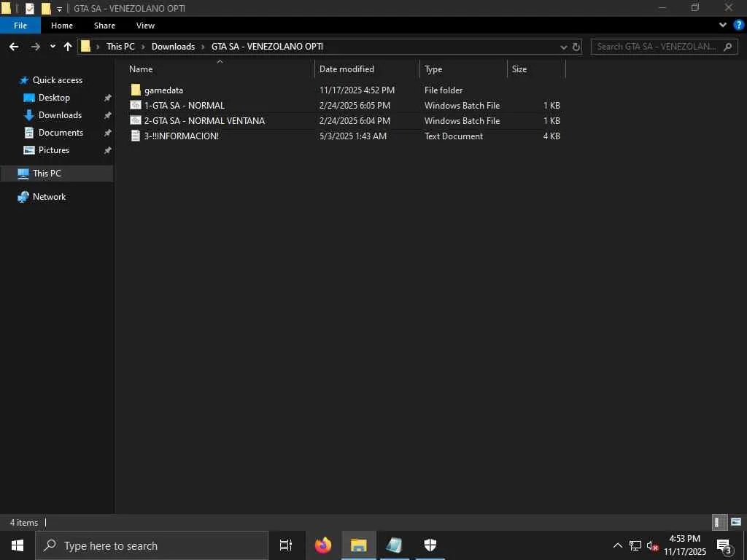The height and width of the screenshot is (560, 747).
Task: Open the View ribbon tab
Action: (145, 26)
